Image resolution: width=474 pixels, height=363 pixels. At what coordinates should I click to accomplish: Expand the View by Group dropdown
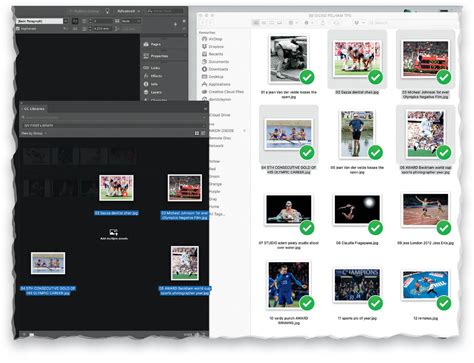pyautogui.click(x=34, y=133)
